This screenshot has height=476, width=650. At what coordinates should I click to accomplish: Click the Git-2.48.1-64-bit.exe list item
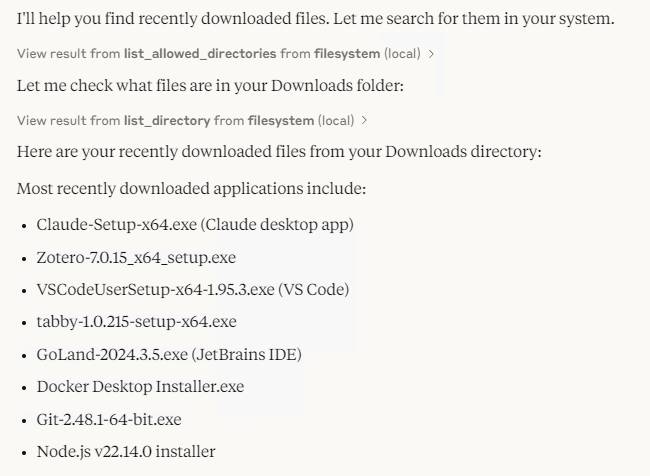(109, 419)
